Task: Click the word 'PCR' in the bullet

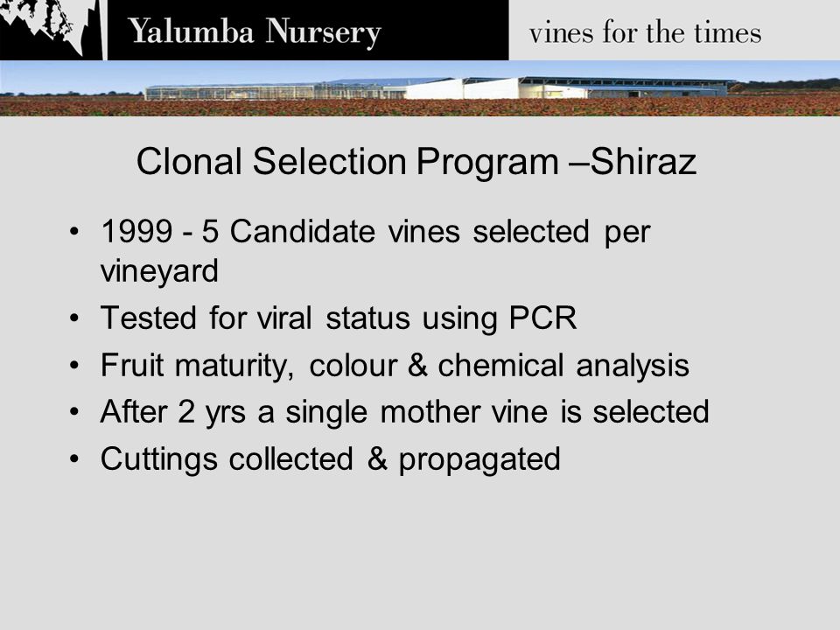Action: tap(542, 318)
